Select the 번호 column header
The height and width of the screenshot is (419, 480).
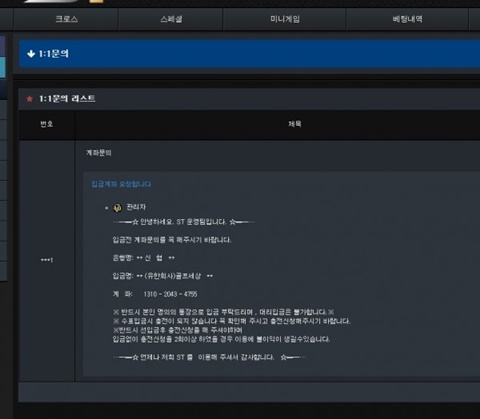(47, 124)
